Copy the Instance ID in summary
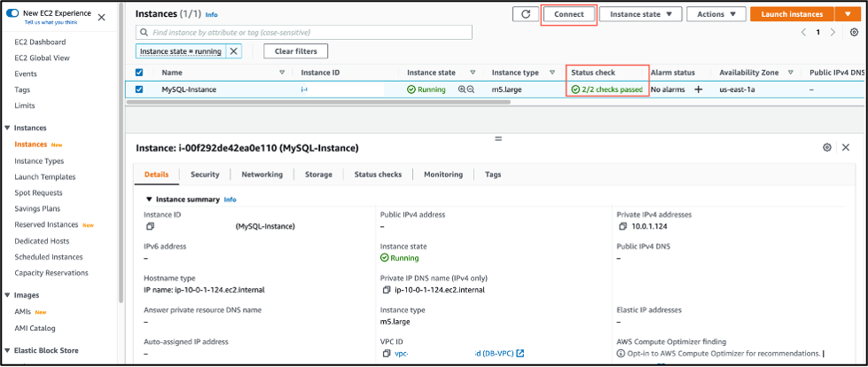Image resolution: width=868 pixels, height=367 pixels. pos(150,226)
